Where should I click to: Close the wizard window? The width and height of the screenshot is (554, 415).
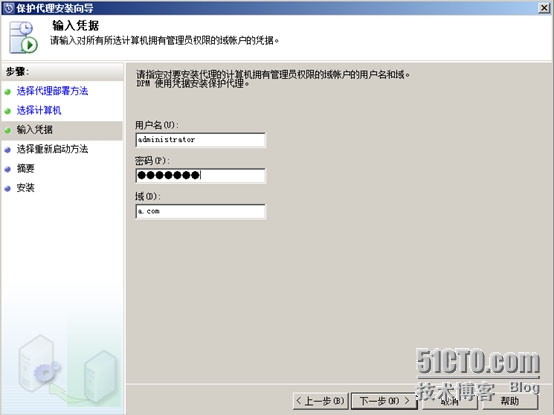click(544, 8)
